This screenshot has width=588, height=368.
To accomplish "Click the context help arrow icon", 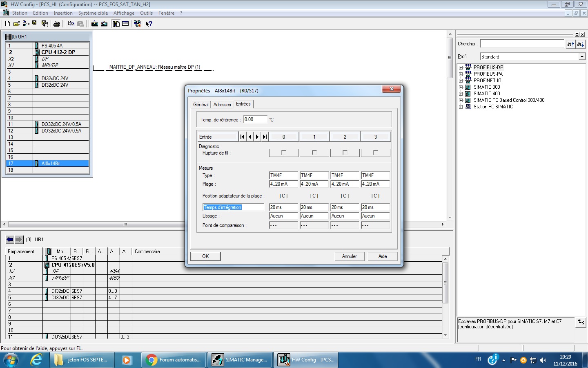I will [x=149, y=24].
